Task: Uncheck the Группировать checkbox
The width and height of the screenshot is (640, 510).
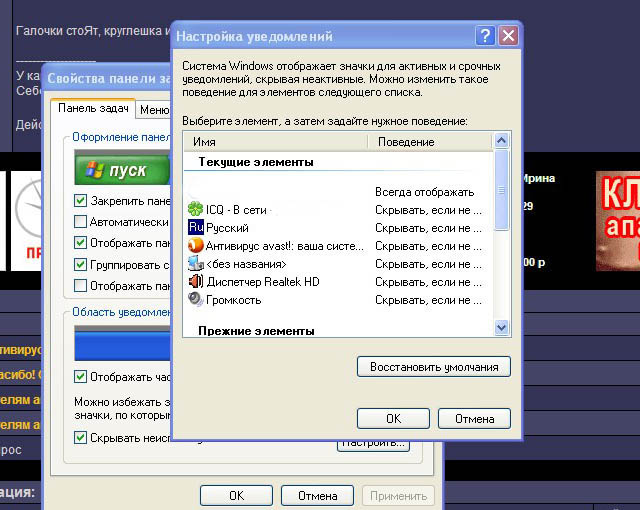Action: [81, 265]
